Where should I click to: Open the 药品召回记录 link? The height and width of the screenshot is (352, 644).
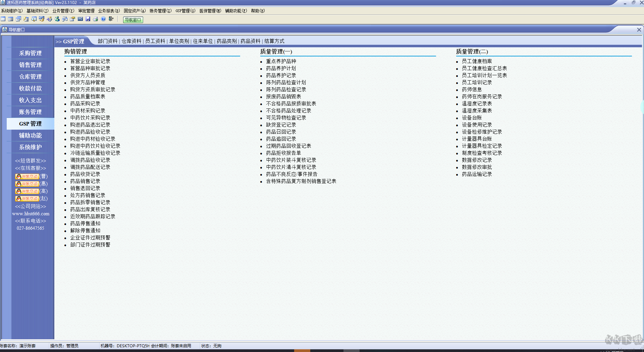pos(281,132)
